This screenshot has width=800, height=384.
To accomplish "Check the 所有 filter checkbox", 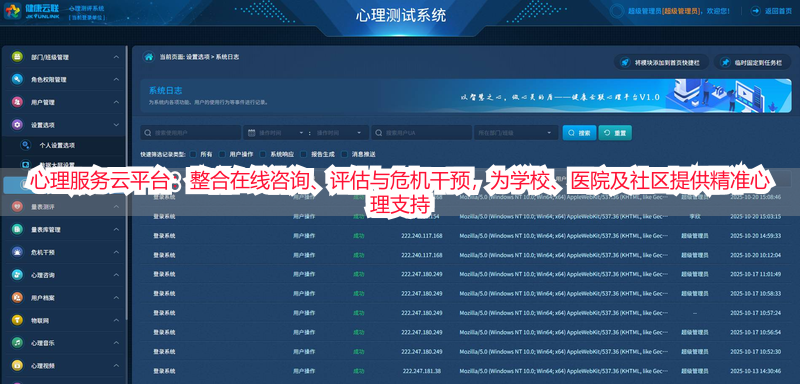I will click(193, 154).
